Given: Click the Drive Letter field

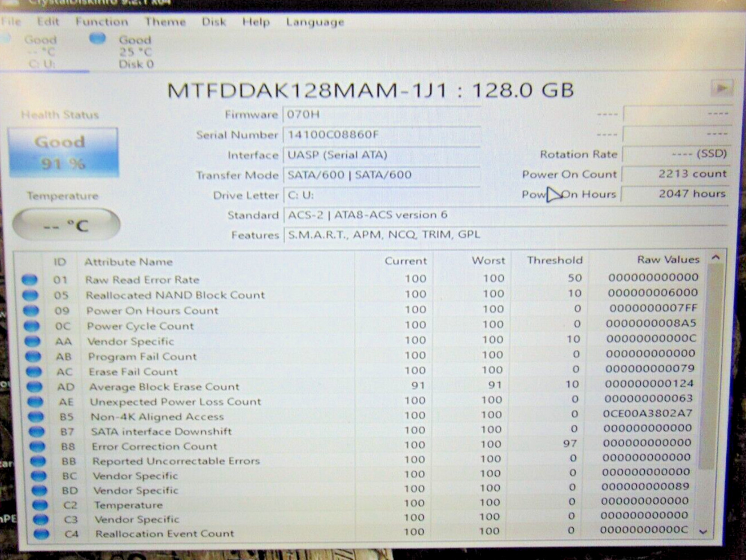Looking at the screenshot, I should click(x=382, y=195).
